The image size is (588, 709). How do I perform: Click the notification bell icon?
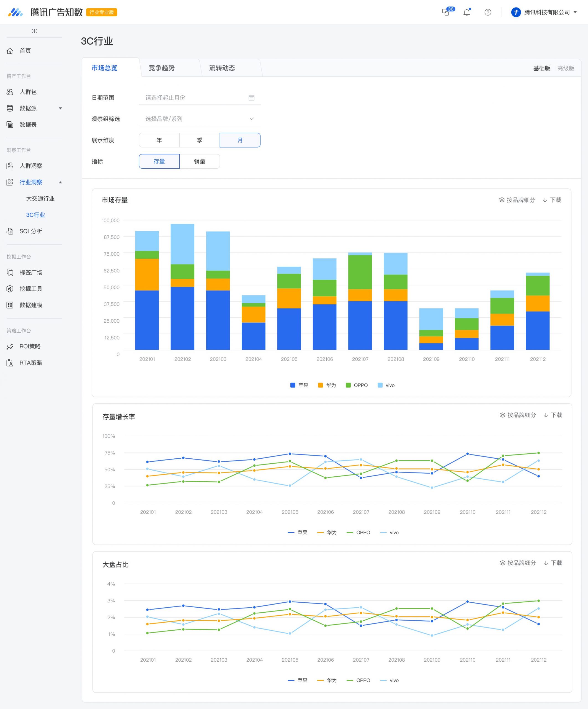[x=466, y=12]
